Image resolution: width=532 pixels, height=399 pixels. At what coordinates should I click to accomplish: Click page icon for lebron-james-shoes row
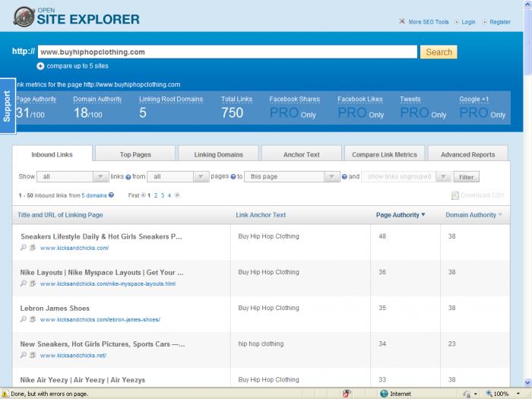coord(33,319)
